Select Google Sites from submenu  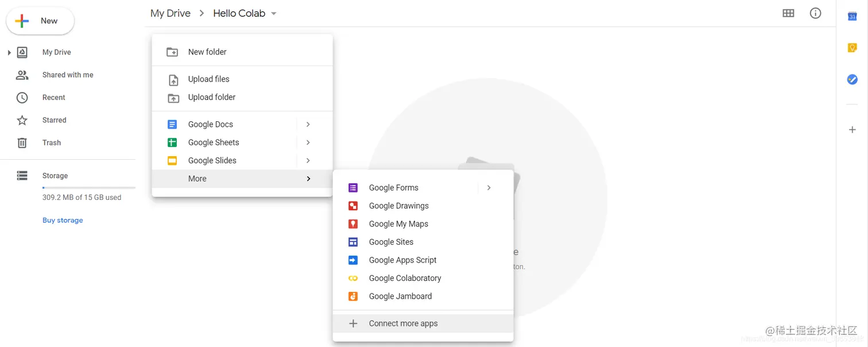[x=423, y=242]
